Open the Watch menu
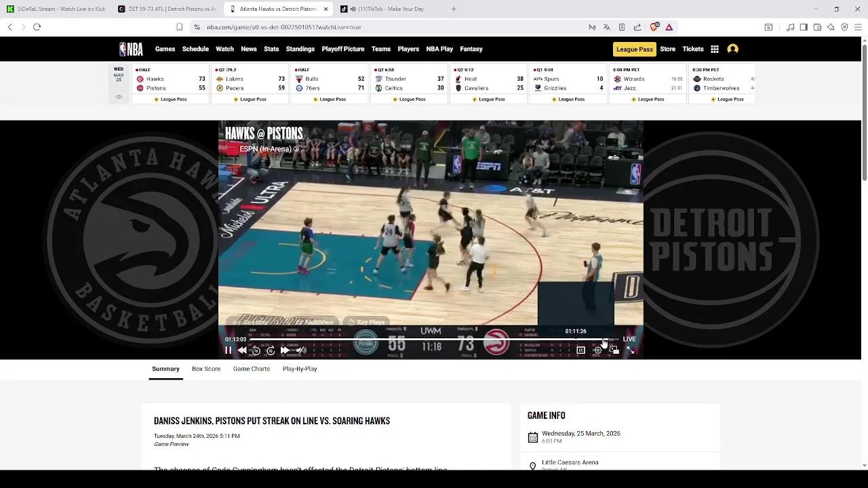The image size is (868, 488). pos(224,49)
